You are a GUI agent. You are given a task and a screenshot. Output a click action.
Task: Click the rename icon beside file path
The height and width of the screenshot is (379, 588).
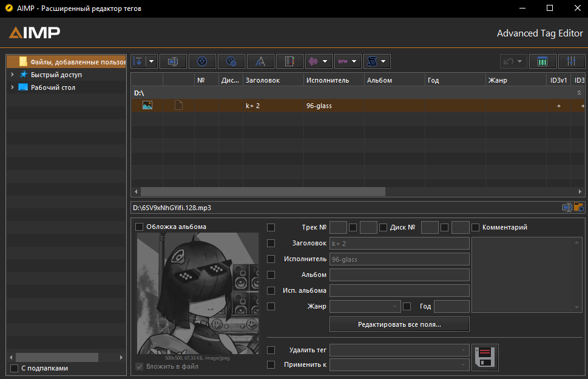pyautogui.click(x=567, y=208)
